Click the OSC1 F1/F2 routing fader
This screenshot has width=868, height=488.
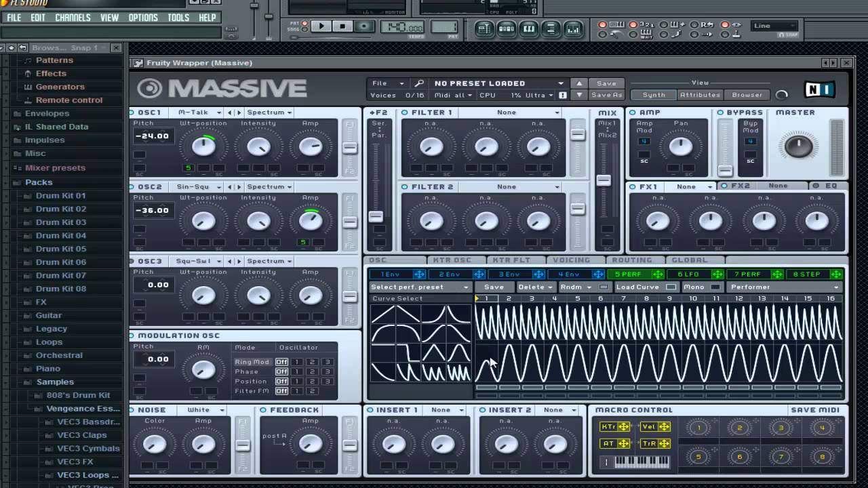350,148
